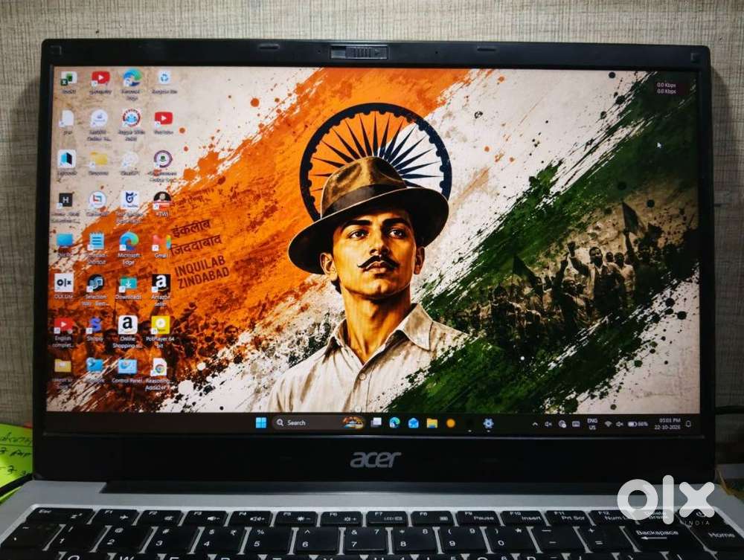Open the touch keyboard tray icon

point(576,424)
